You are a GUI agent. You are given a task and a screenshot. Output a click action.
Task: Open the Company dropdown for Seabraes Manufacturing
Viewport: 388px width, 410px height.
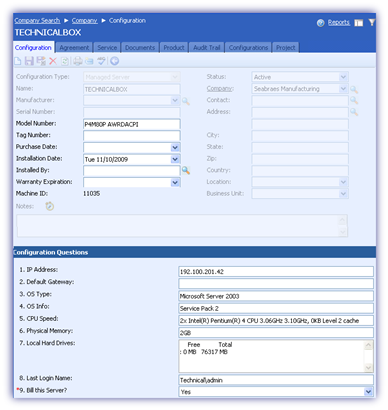click(x=343, y=89)
